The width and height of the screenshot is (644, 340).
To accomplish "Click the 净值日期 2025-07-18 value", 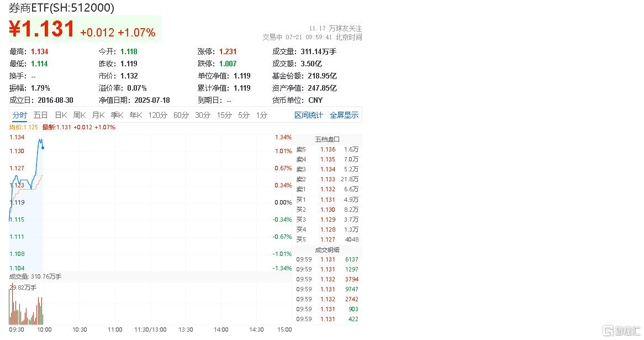I will (x=151, y=100).
